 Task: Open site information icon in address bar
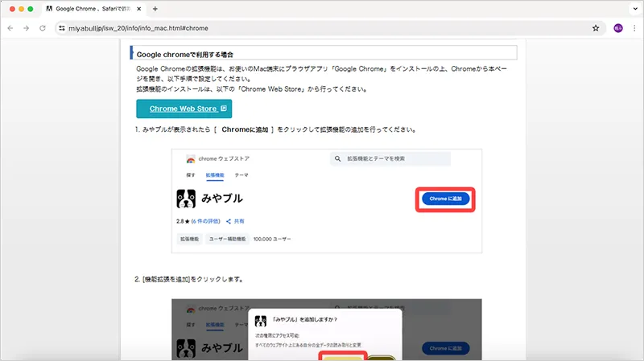(x=62, y=28)
